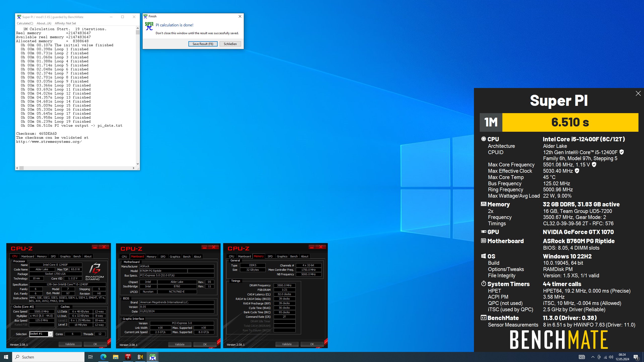Image resolution: width=644 pixels, height=362 pixels.
Task: Focus the Suchen search box
Action: click(x=48, y=357)
